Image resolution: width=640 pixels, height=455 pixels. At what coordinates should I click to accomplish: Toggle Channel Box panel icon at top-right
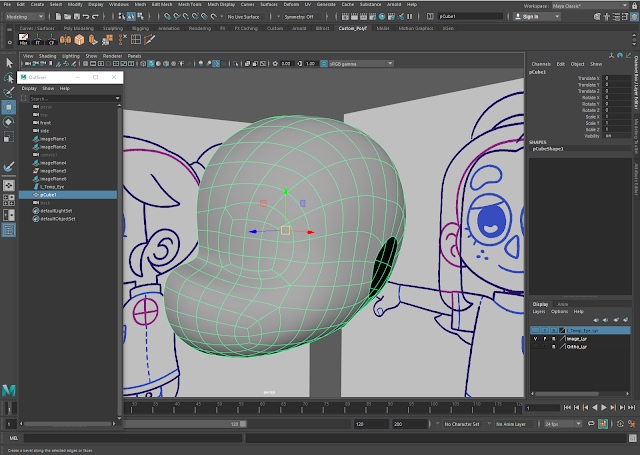(635, 17)
